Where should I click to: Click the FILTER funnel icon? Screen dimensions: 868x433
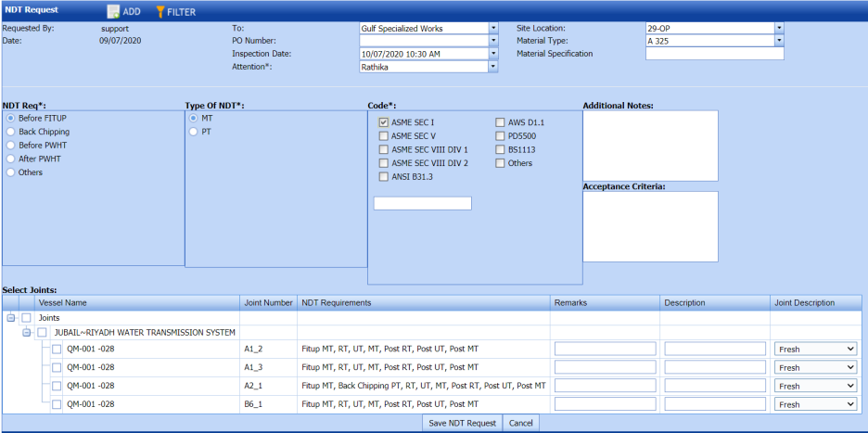point(160,11)
